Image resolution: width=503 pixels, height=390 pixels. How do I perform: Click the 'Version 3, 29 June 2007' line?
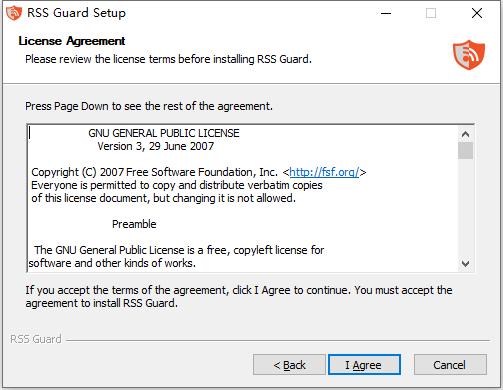pos(156,146)
